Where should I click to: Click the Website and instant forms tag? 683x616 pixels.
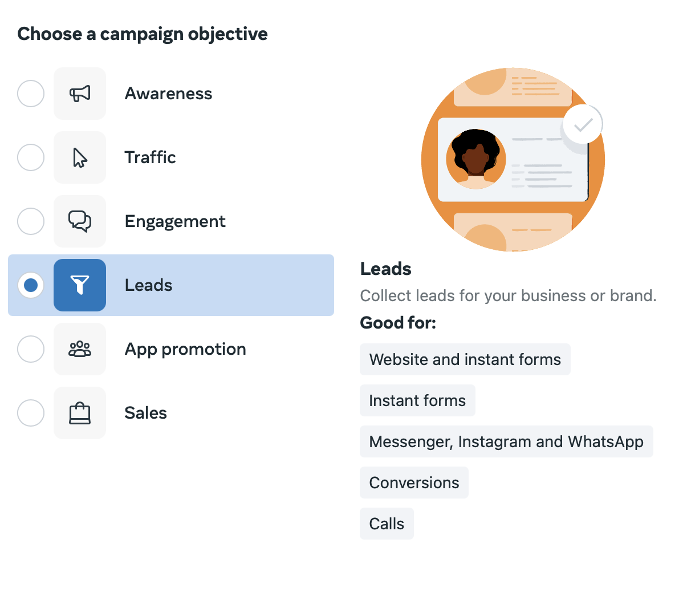click(465, 359)
